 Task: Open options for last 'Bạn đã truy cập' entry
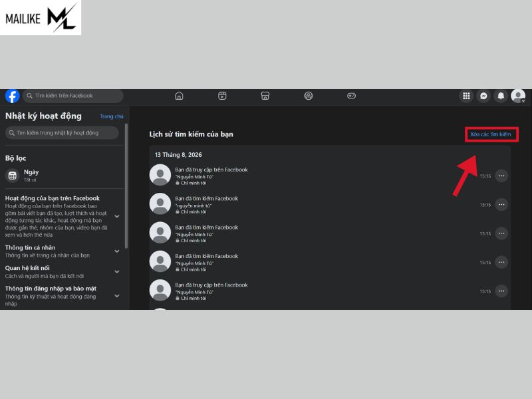tap(501, 291)
